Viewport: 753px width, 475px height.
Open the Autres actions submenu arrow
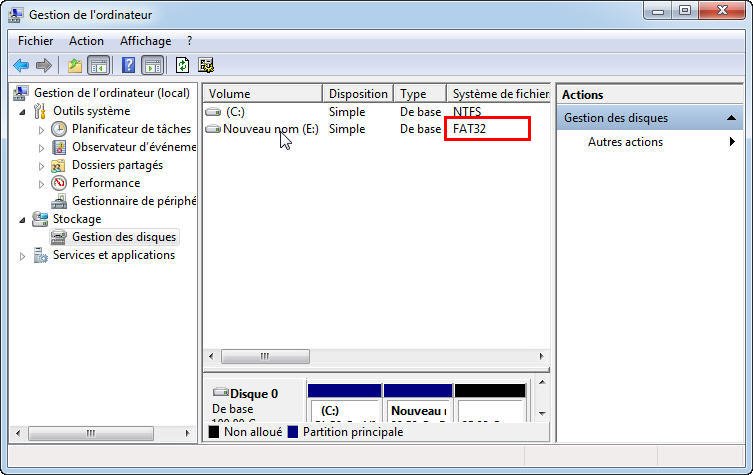(732, 142)
